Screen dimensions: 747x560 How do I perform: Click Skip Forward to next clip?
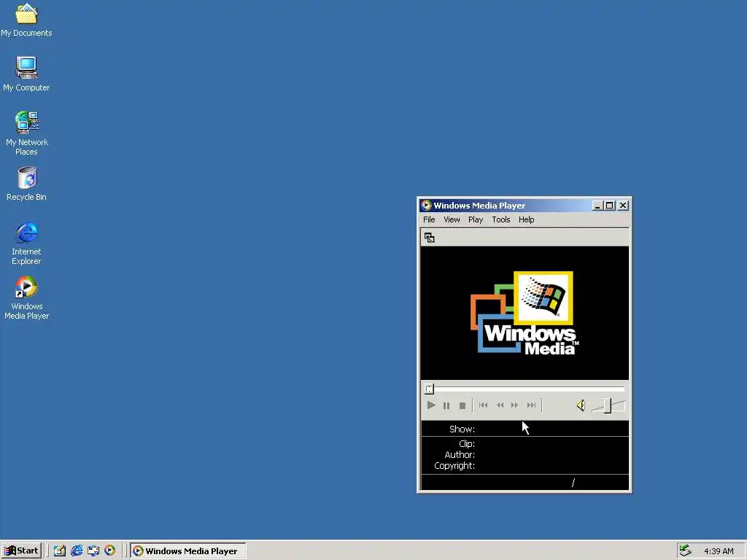point(531,405)
